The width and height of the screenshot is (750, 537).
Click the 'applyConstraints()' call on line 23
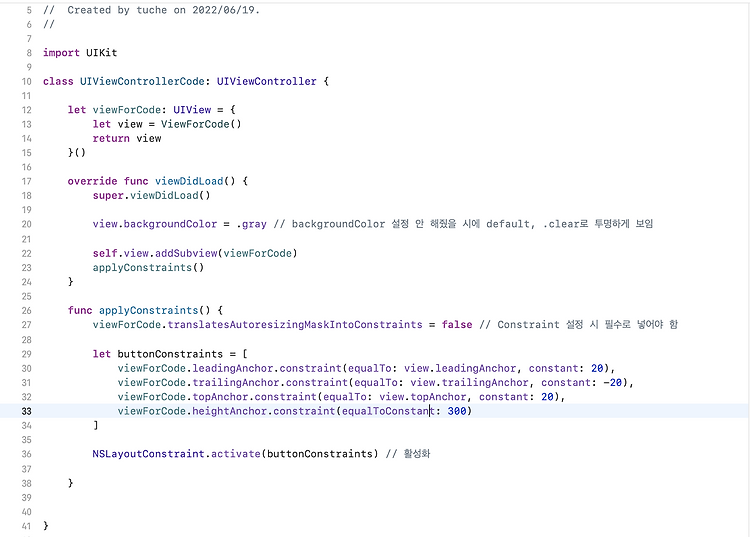coord(148,268)
